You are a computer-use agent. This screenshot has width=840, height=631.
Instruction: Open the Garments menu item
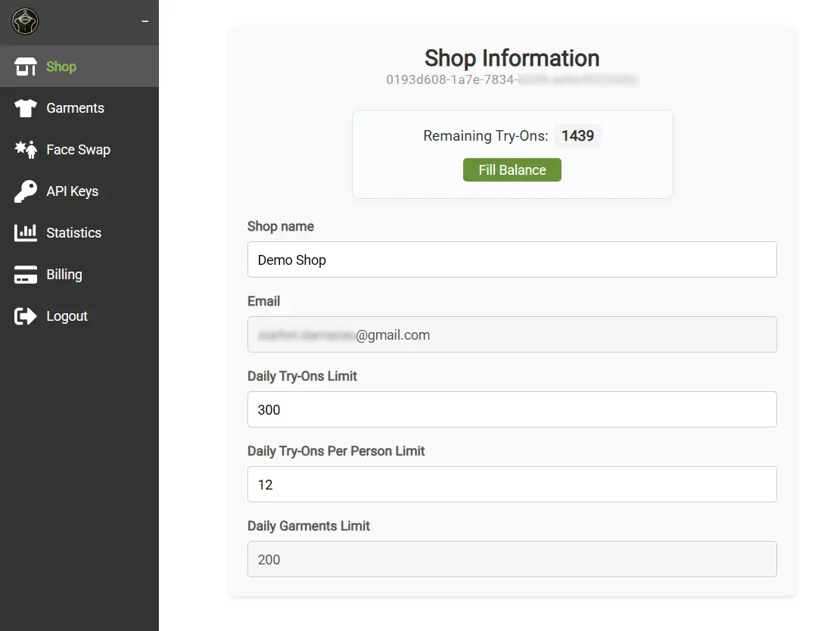coord(75,108)
